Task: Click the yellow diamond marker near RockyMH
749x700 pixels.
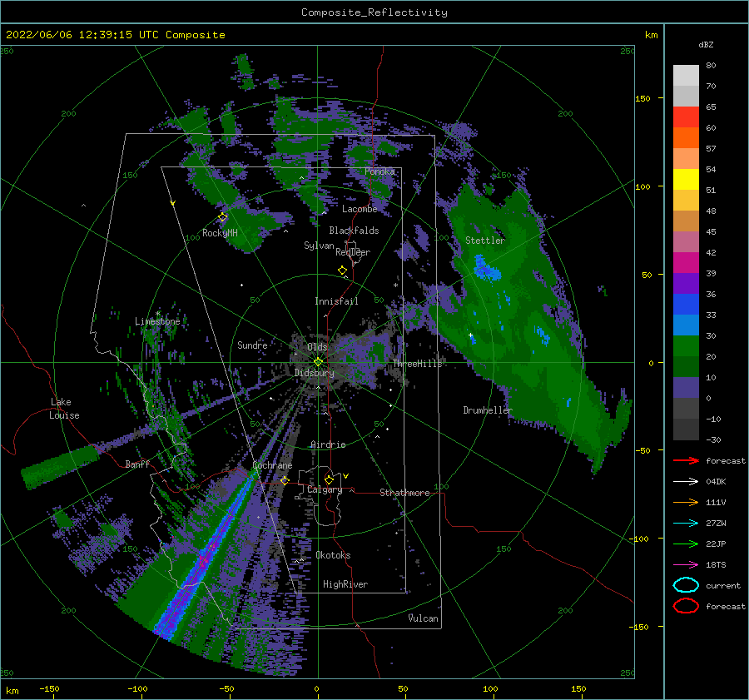Action: 222,217
